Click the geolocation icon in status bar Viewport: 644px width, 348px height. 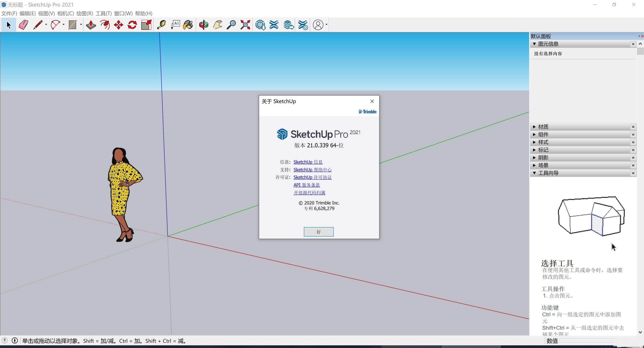pos(5,341)
